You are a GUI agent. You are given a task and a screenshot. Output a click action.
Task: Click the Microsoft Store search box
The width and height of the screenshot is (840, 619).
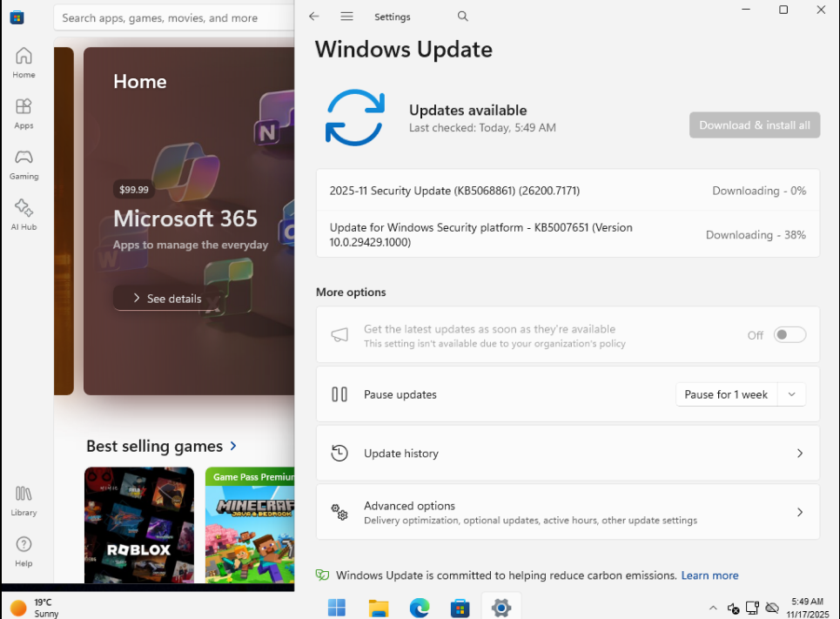pyautogui.click(x=174, y=17)
